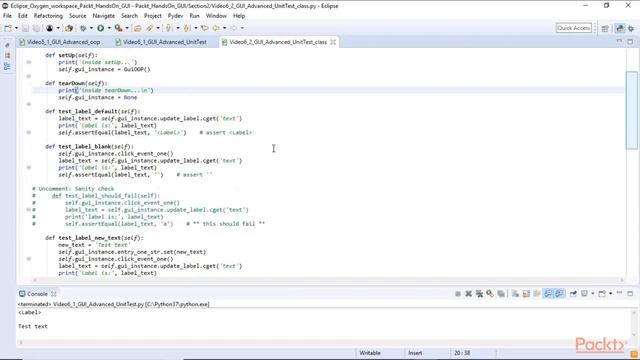The height and width of the screenshot is (360, 640).
Task: Toggle Show Console When Standard Error Changes
Action: pos(559,294)
